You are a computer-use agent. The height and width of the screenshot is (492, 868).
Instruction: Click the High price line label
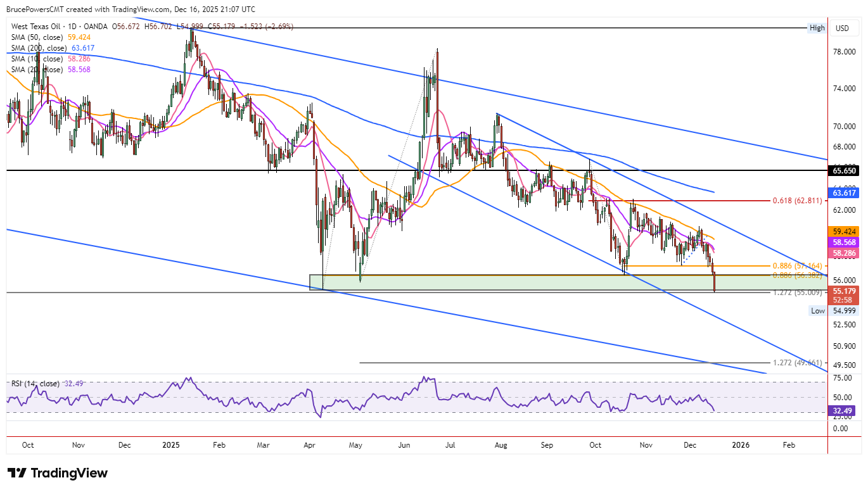click(x=817, y=28)
